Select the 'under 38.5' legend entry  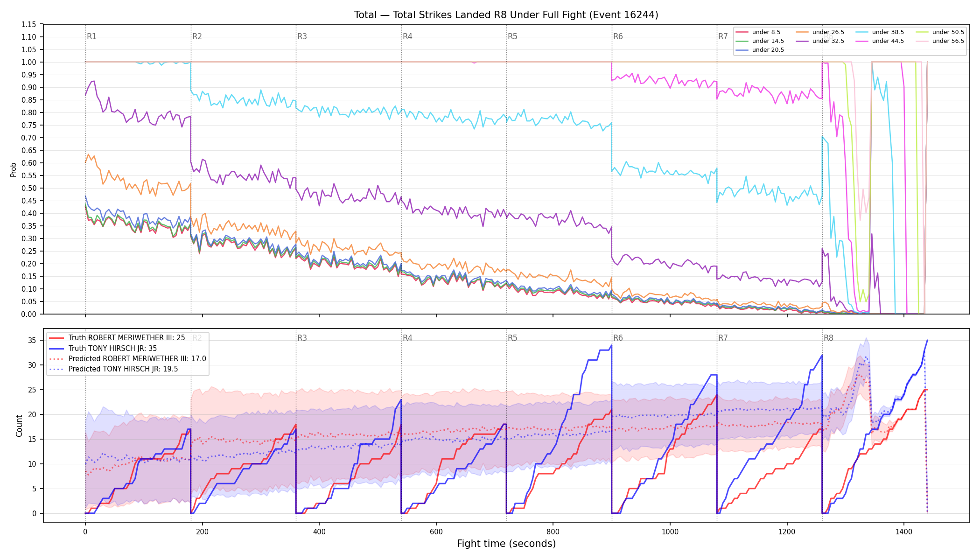(x=880, y=32)
